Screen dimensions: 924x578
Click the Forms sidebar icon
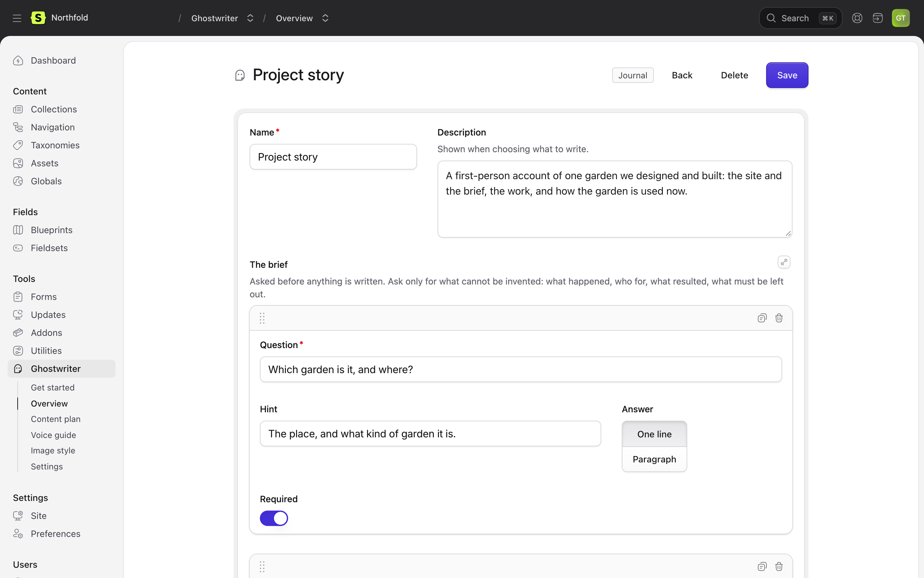pyautogui.click(x=18, y=297)
